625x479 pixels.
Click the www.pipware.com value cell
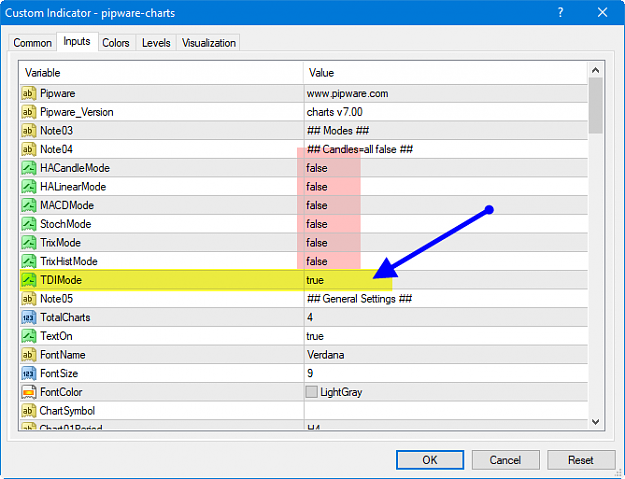[x=446, y=94]
